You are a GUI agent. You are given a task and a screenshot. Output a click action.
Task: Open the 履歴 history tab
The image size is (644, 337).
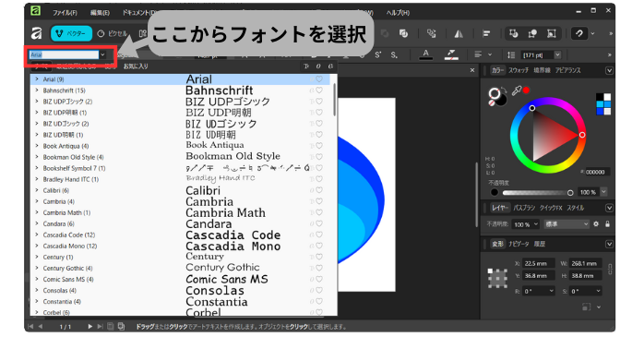coord(540,244)
